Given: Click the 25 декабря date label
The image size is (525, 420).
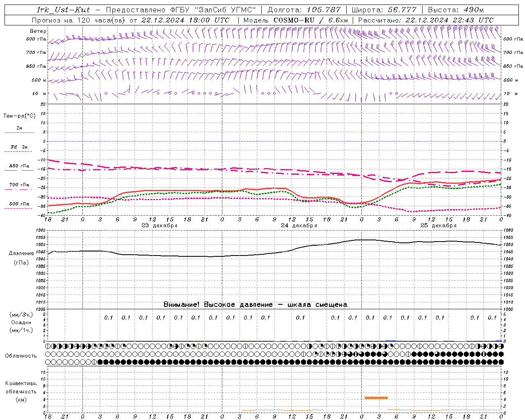Looking at the screenshot, I should [x=438, y=226].
